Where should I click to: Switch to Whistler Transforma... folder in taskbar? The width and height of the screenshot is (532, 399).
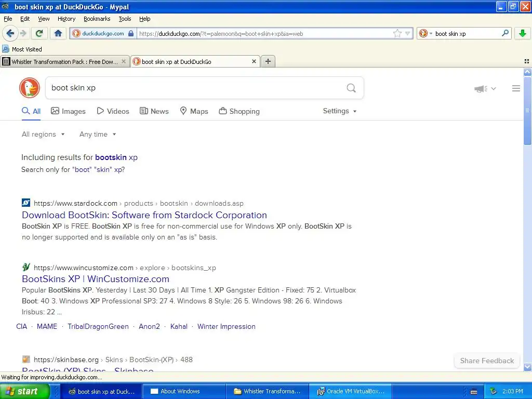pyautogui.click(x=267, y=391)
